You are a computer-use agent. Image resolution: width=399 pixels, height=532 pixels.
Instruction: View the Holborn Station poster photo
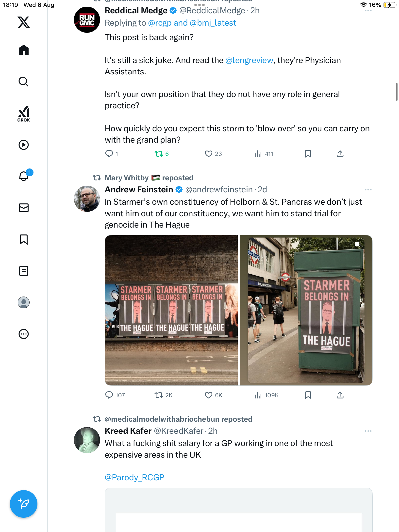tap(306, 310)
